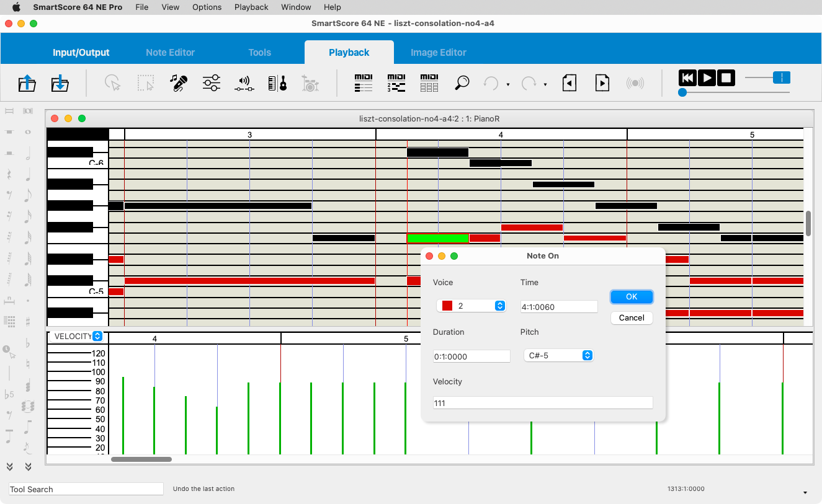Open the MIDI piano roll view icon
Viewport: 822px width, 504px height.
(396, 82)
